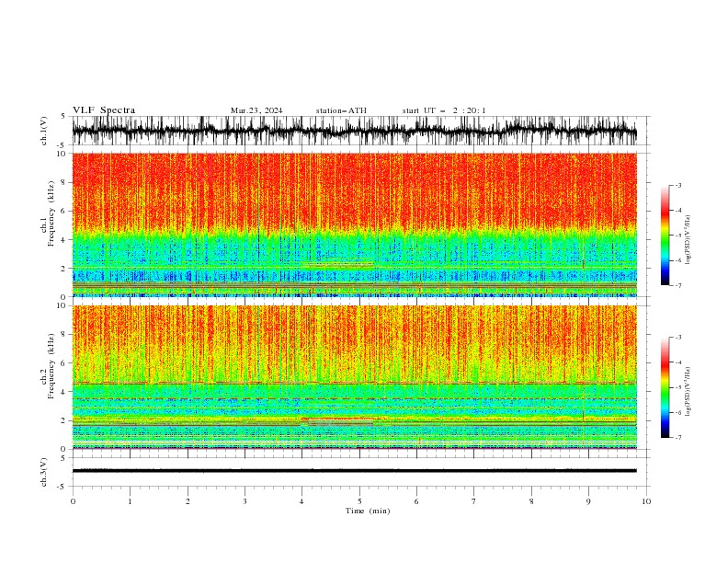The image size is (728, 563).
Task: Click the "station=ATH" header label
Action: (341, 110)
